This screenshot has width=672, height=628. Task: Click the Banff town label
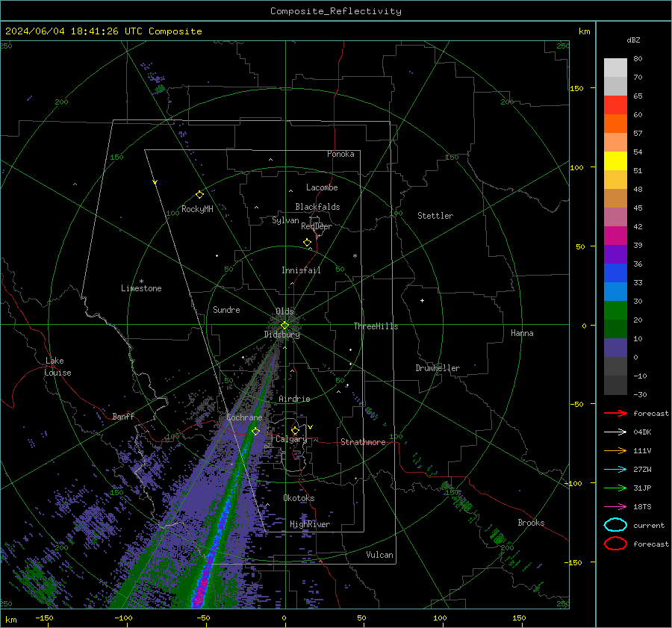coord(123,416)
